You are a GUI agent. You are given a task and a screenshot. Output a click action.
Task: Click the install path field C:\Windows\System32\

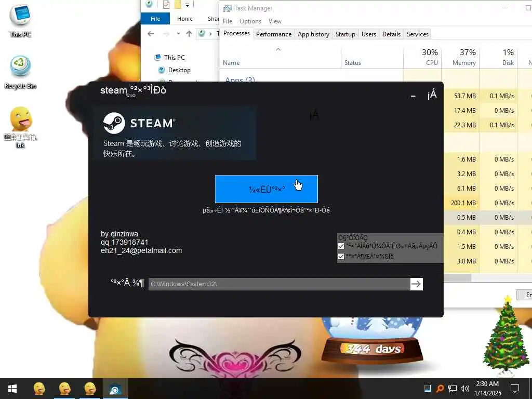[x=279, y=284]
